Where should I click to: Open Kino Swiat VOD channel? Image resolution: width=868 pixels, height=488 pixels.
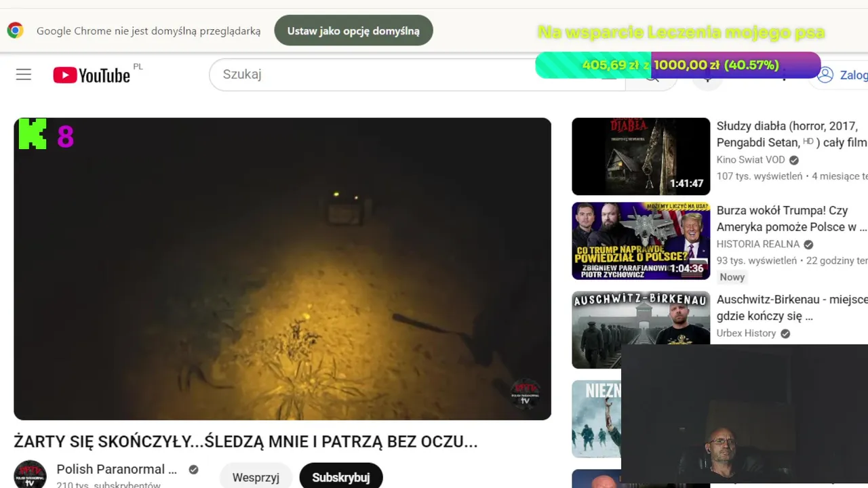[751, 160]
